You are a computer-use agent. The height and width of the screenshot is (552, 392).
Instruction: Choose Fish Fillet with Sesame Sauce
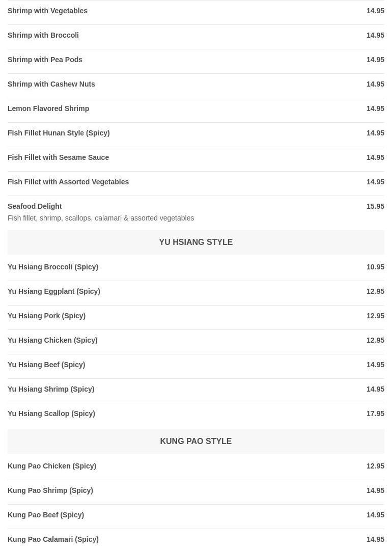click(196, 157)
